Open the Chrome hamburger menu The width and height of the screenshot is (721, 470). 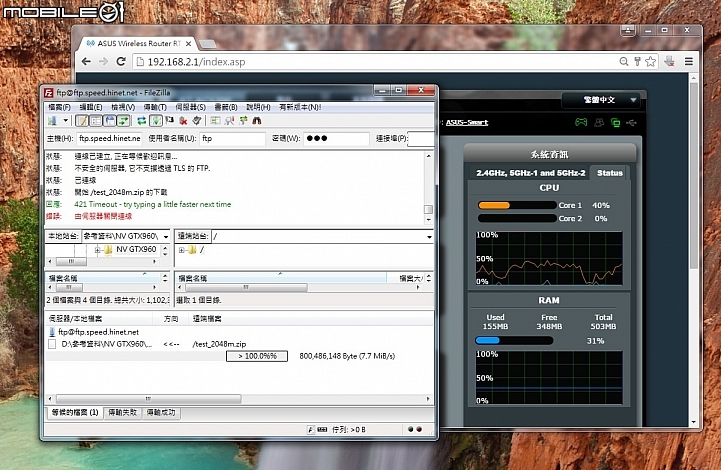[x=689, y=62]
